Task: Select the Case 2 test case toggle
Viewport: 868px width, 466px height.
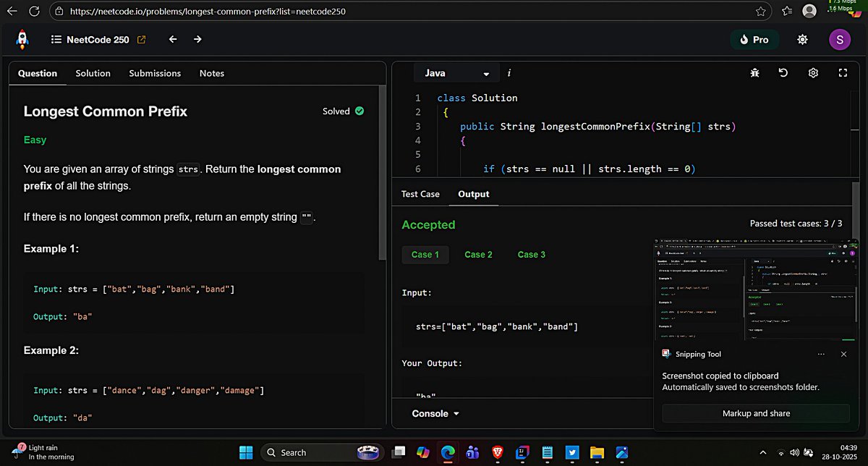Action: [x=478, y=254]
